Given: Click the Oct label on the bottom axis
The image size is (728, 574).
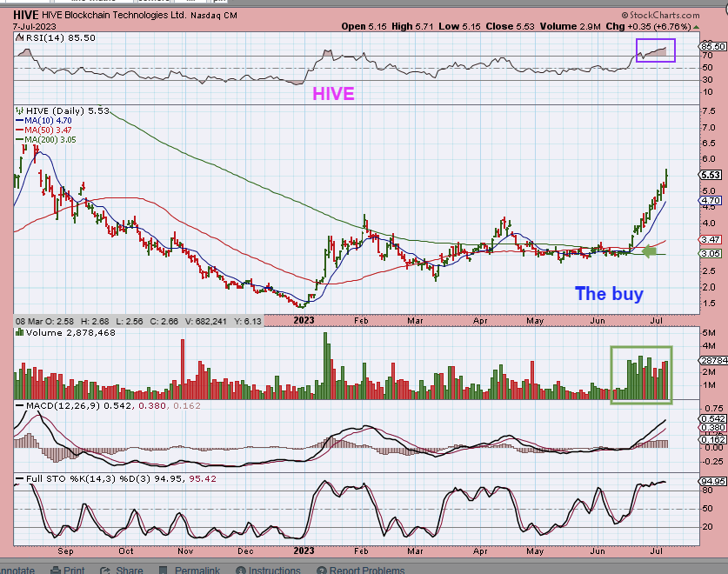Looking at the screenshot, I should coord(126,551).
